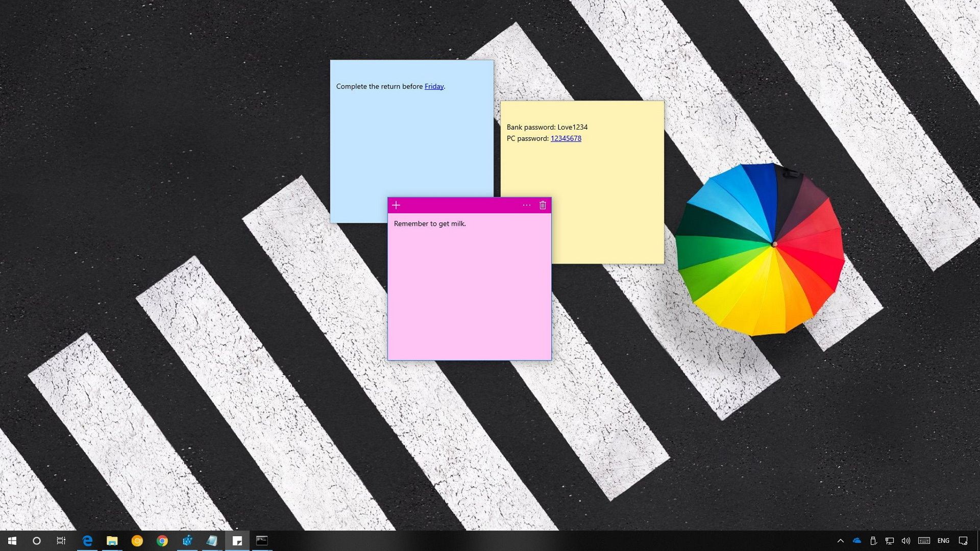Open File Explorer from the taskbar

(x=112, y=541)
